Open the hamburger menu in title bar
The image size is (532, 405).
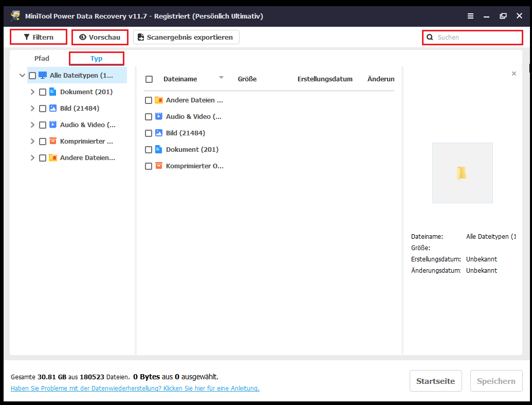(470, 16)
